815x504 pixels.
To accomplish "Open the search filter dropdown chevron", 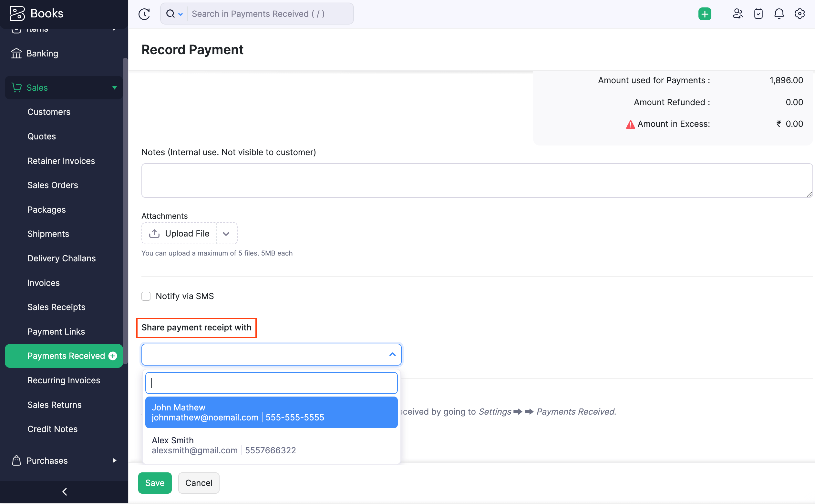I will tap(181, 14).
